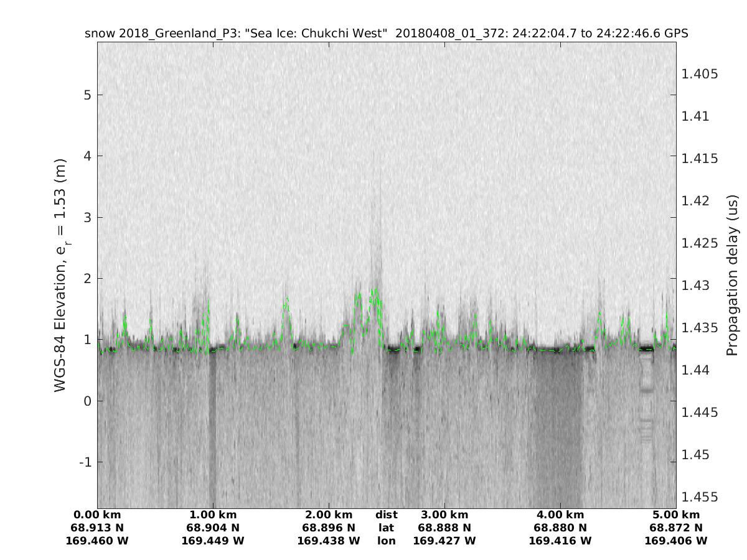Click the "Propagation delay (us)" axis label
Image resolution: width=747 pixels, height=560 pixels.
click(x=732, y=275)
